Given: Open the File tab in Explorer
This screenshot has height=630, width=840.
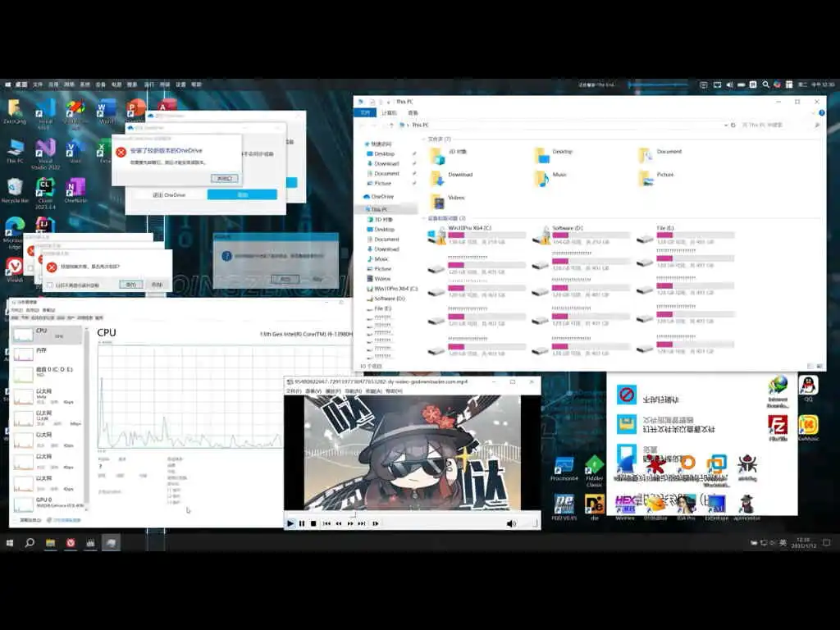Looking at the screenshot, I should (x=365, y=113).
